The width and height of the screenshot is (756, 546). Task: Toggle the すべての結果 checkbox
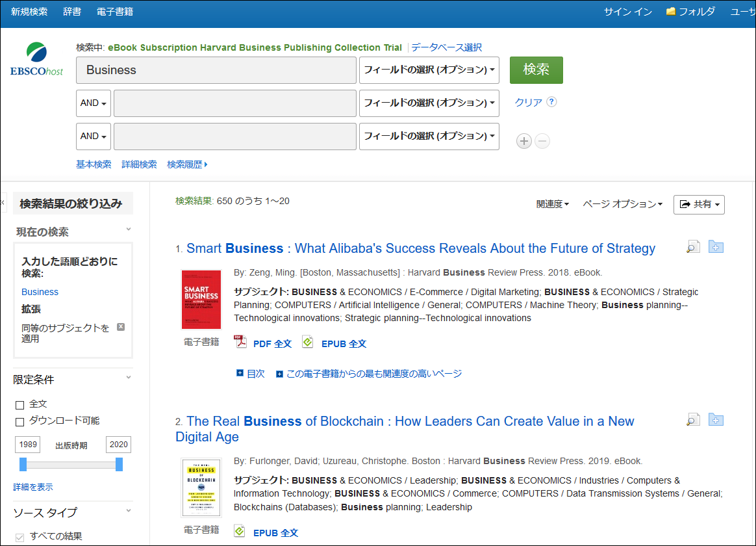point(19,537)
